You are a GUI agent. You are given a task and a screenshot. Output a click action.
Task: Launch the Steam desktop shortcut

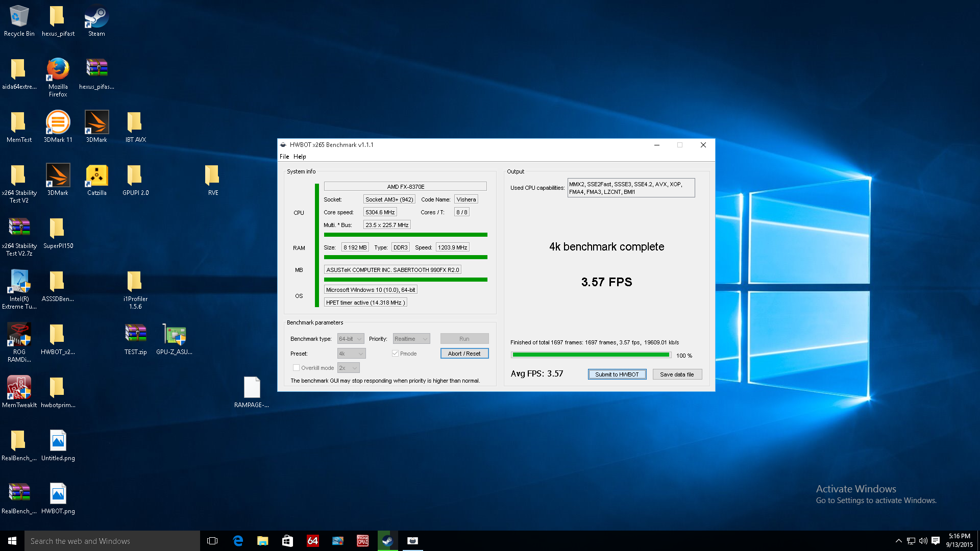tap(96, 20)
